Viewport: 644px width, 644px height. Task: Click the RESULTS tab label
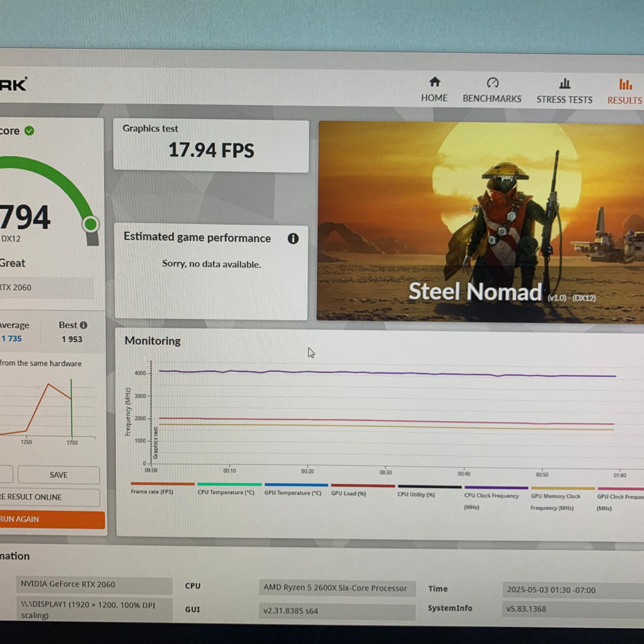pos(625,100)
